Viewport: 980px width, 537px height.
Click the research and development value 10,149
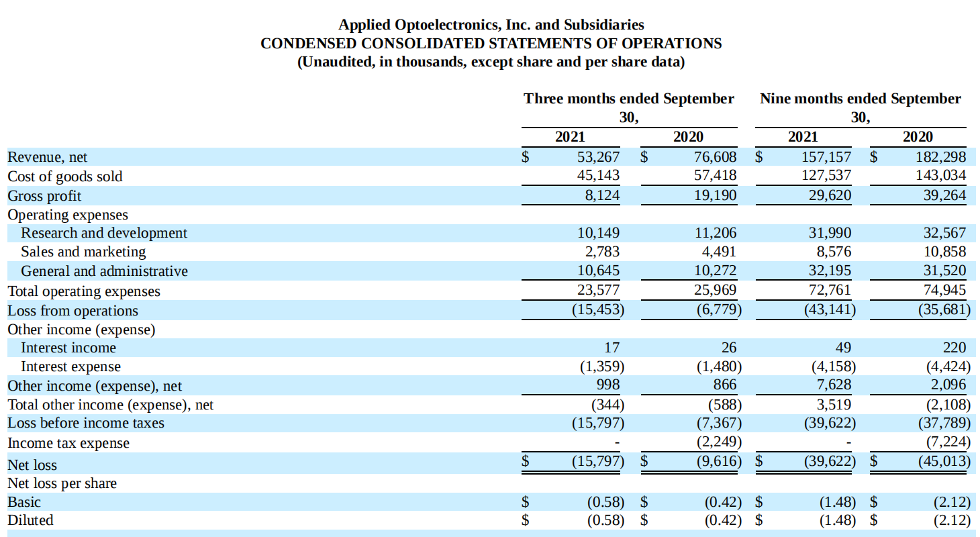pyautogui.click(x=599, y=233)
